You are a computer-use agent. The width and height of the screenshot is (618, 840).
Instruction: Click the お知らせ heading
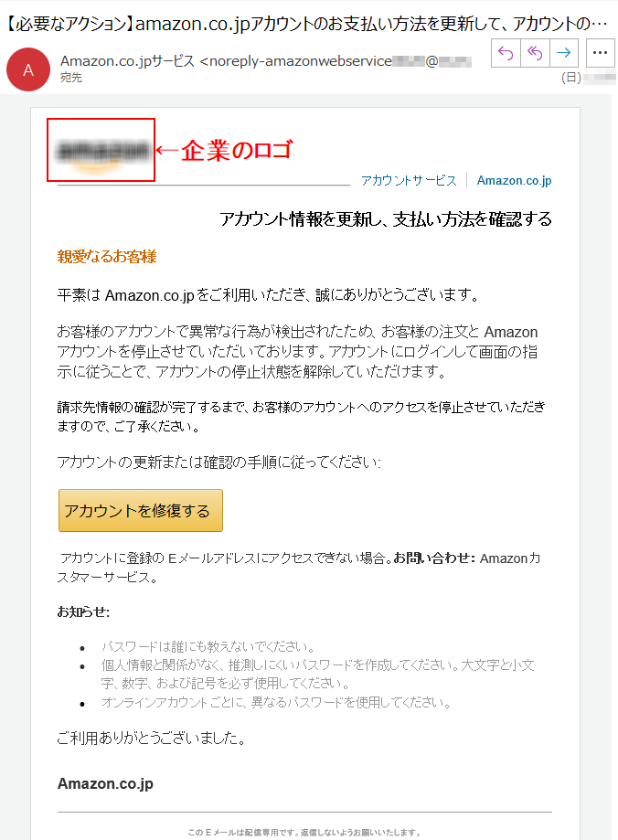[x=83, y=611]
